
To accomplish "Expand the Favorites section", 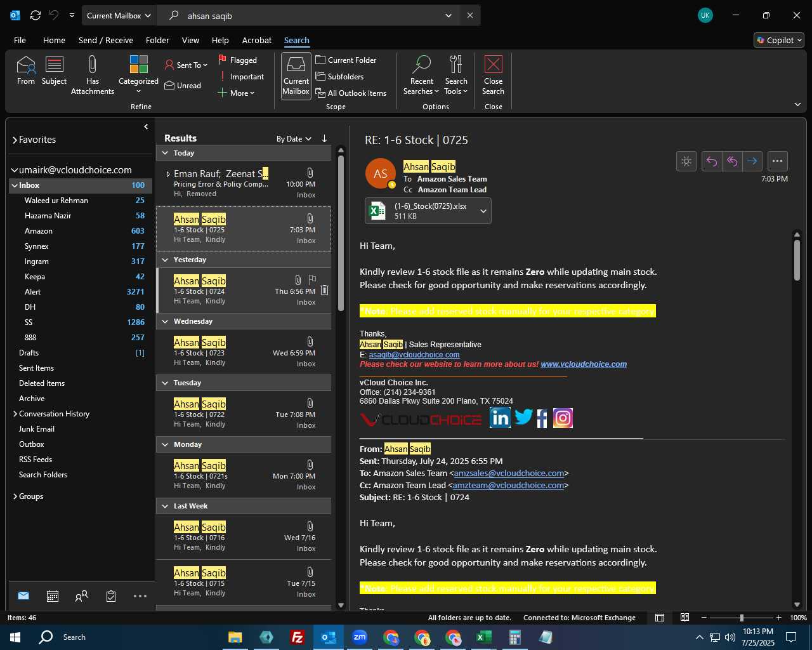I will (x=15, y=140).
